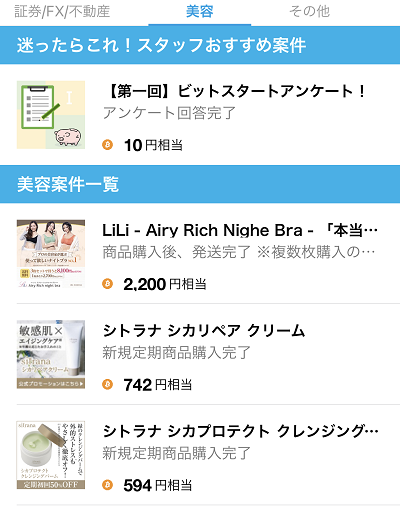The height and width of the screenshot is (508, 400).
Task: Tap the bitcoin icon beside 742円相当
Action: pos(107,385)
